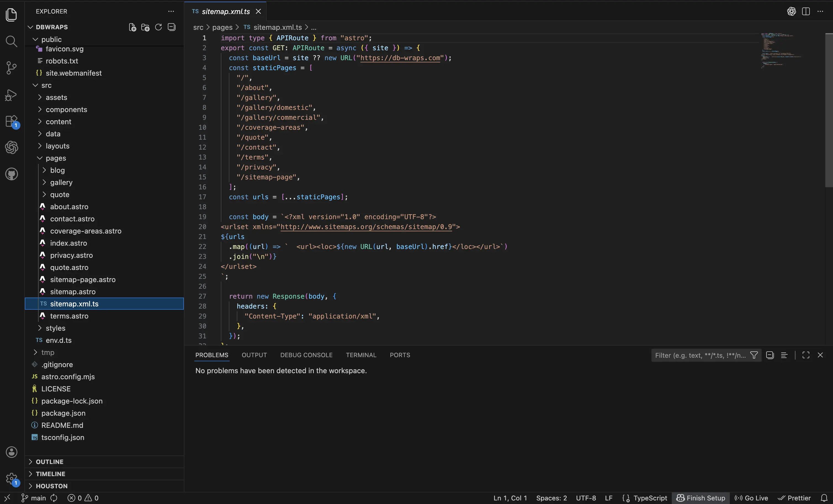The width and height of the screenshot is (833, 504).
Task: Open the Run and Debug view
Action: (x=12, y=95)
